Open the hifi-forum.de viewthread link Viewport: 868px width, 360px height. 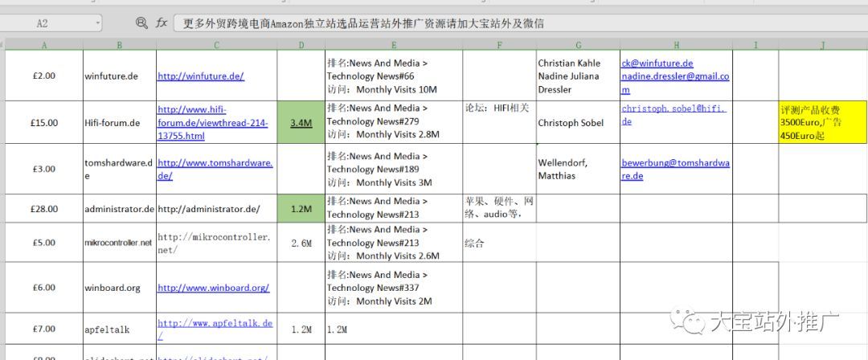[x=212, y=122]
